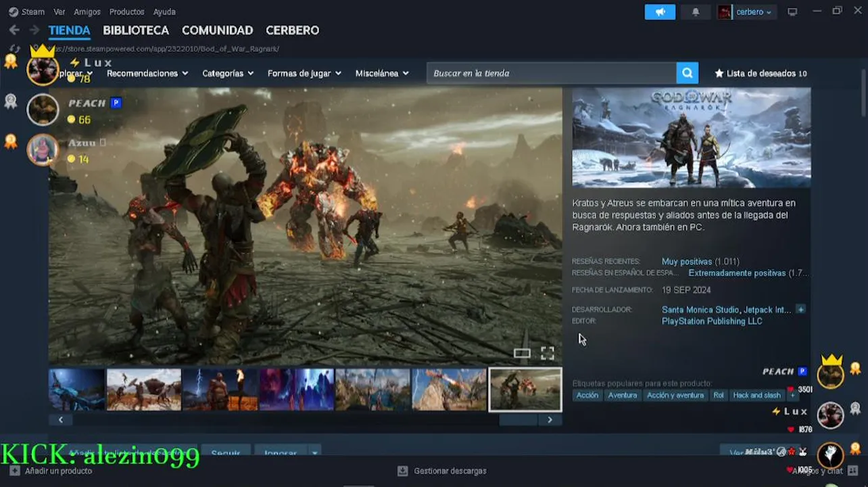Show next thumbnails with the right arrow

coord(550,420)
